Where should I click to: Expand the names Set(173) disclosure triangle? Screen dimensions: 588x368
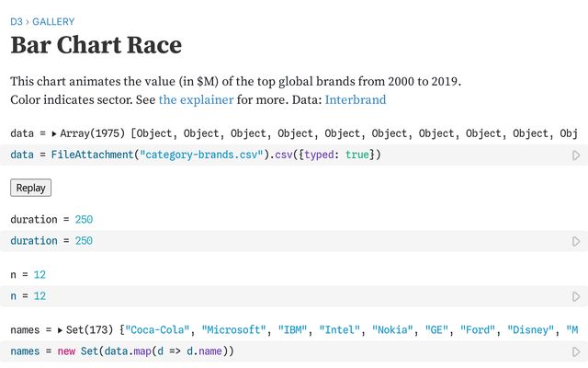60,329
